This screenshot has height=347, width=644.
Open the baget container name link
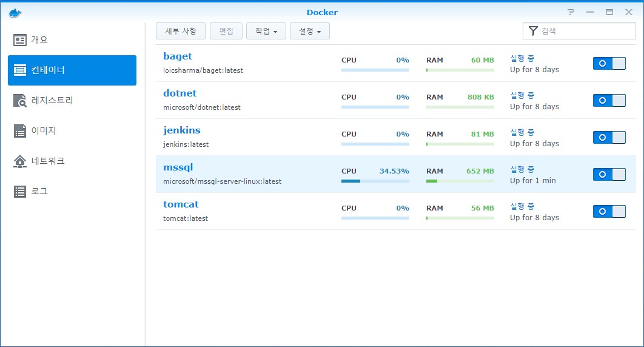coord(178,56)
